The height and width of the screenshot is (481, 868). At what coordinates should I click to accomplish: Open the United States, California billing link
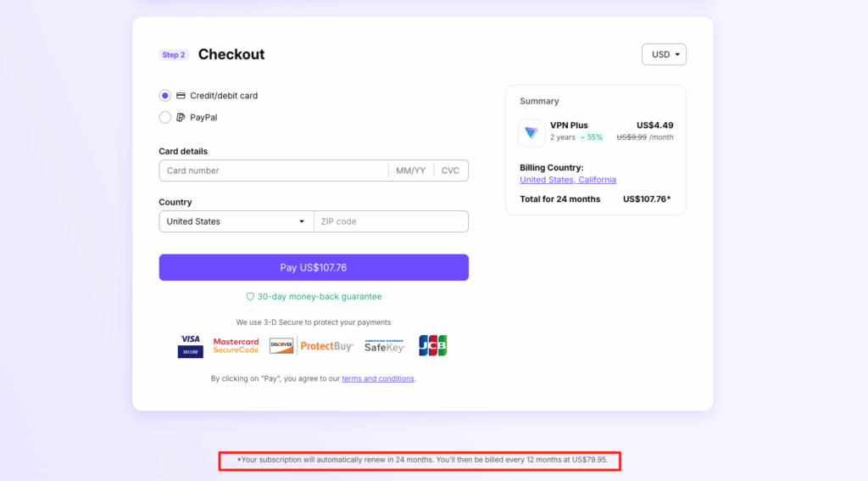tap(568, 180)
